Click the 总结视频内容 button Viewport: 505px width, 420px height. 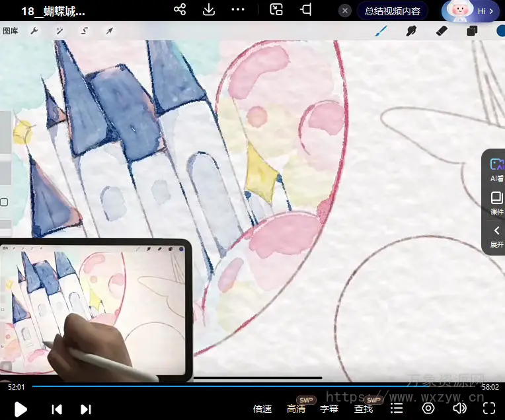click(392, 11)
